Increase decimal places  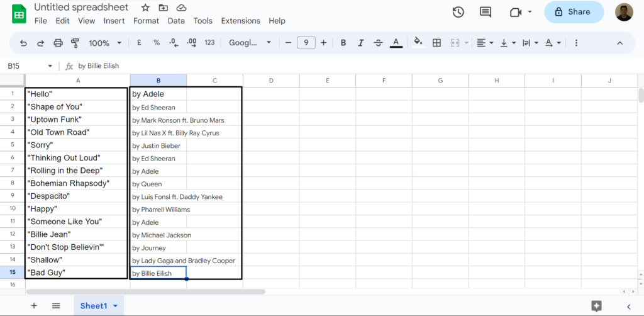(191, 42)
